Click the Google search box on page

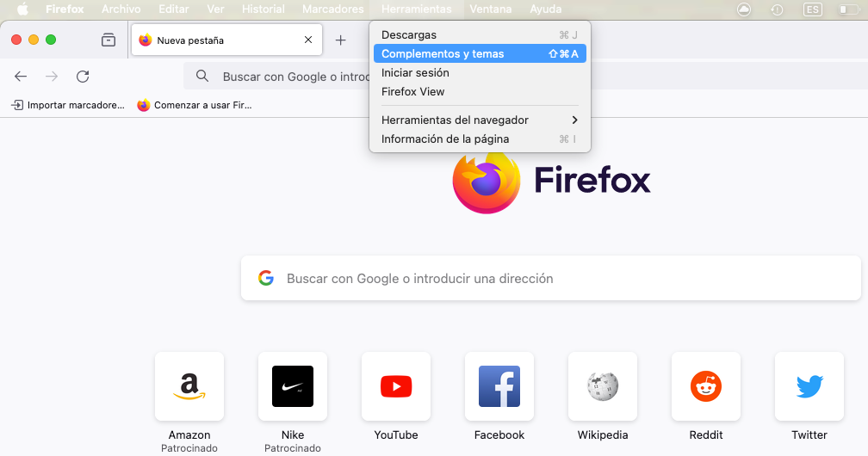pos(551,279)
